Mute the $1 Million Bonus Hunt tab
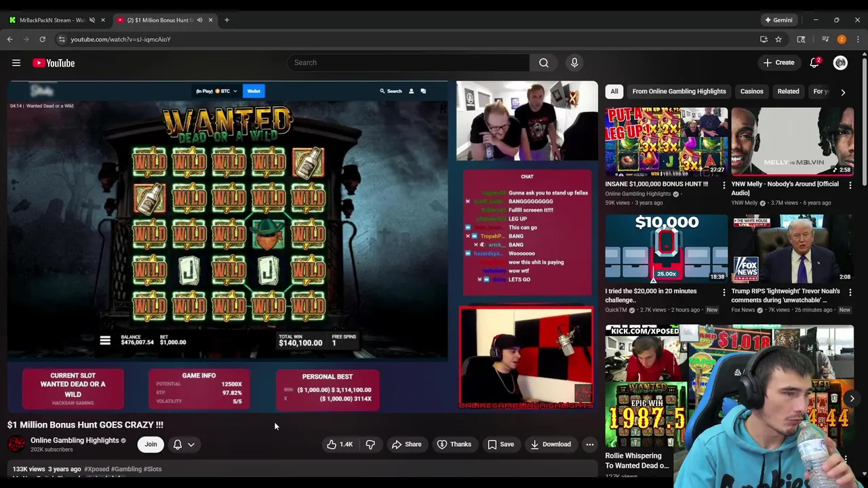Viewport: 868px width, 488px height. tap(199, 20)
